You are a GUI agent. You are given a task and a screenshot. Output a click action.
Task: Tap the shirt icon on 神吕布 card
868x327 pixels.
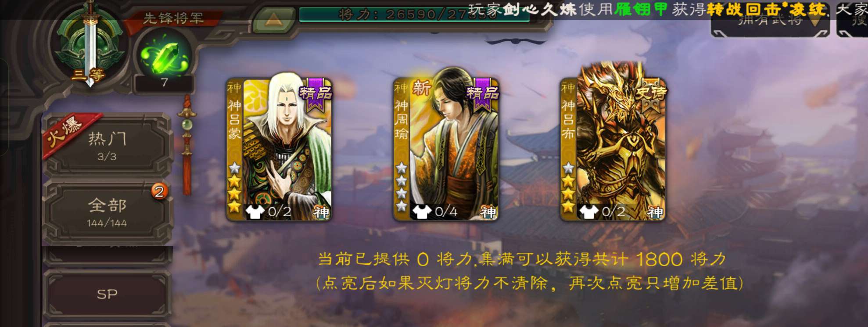[x=588, y=212]
